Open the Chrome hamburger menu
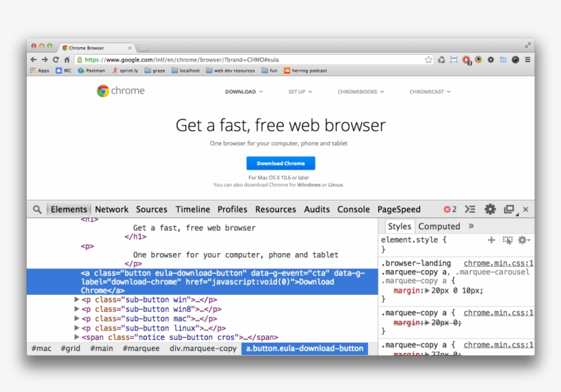The height and width of the screenshot is (392, 561). click(527, 60)
